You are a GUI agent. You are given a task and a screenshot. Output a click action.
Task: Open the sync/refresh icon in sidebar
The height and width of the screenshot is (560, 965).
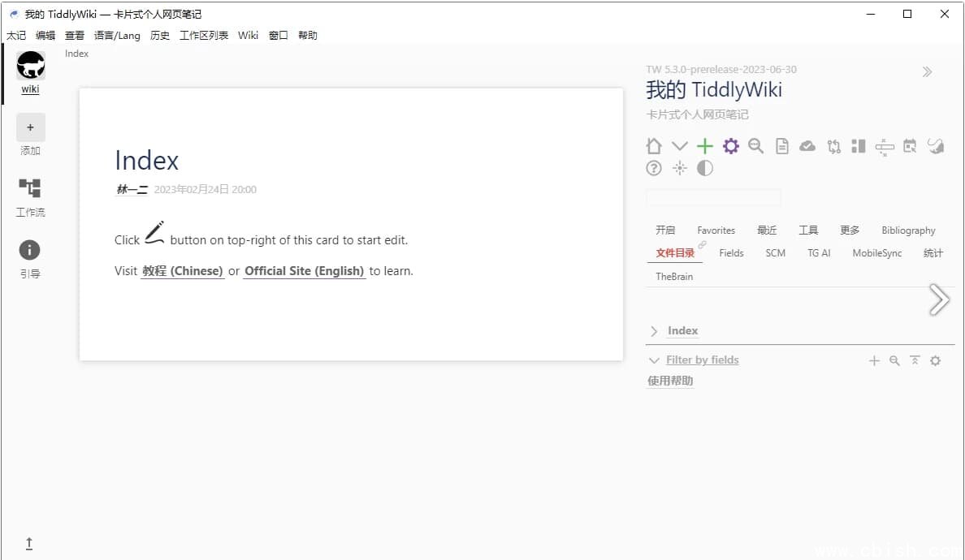[x=833, y=146]
